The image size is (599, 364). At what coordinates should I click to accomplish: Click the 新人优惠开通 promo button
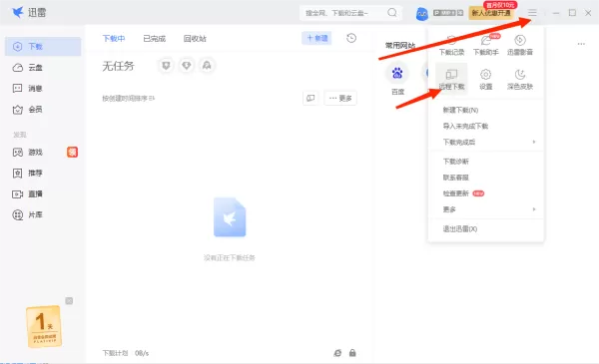(491, 13)
